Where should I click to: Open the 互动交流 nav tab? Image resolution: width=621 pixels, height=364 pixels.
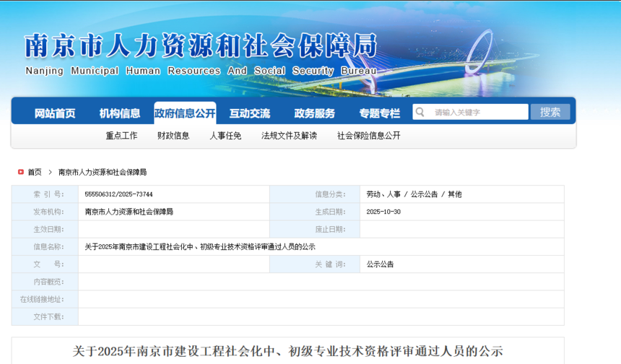coord(250,113)
